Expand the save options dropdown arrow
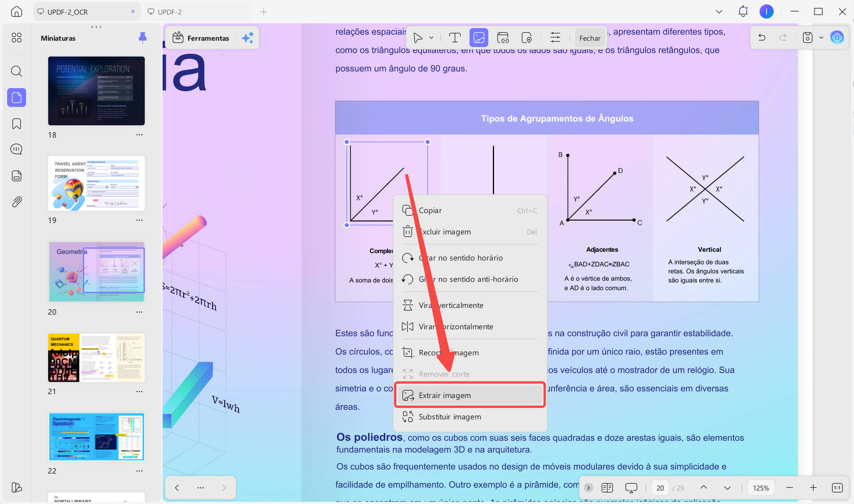 [821, 38]
